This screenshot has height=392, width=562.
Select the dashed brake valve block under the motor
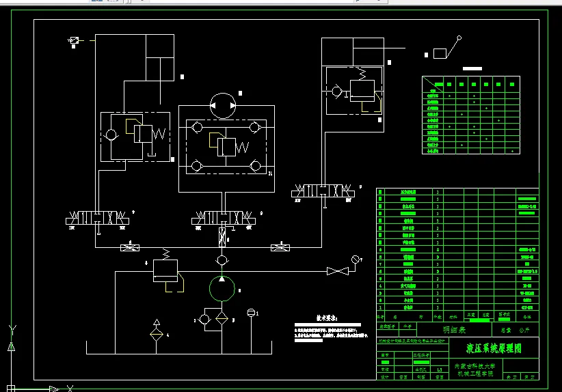pyautogui.click(x=226, y=147)
